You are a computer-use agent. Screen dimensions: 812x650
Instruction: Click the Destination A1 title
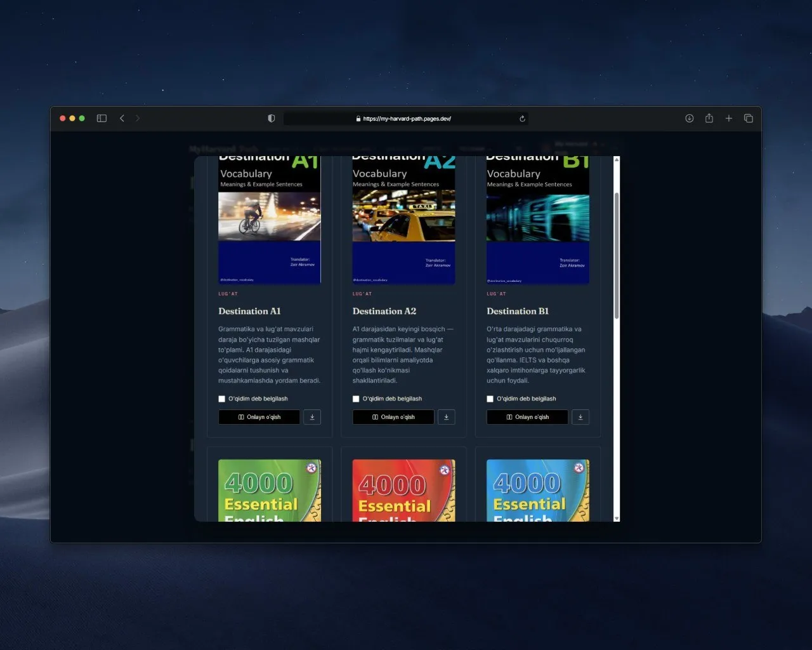coord(249,311)
